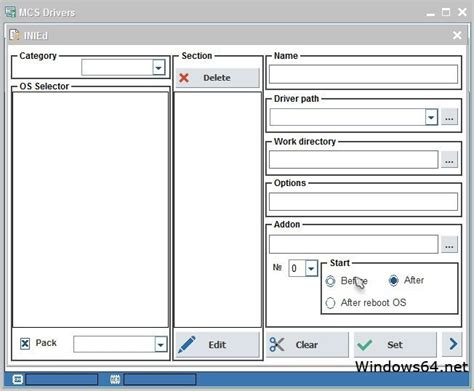The image size is (474, 391).
Task: Click inside the OS Selector list
Action: pyautogui.click(x=91, y=209)
